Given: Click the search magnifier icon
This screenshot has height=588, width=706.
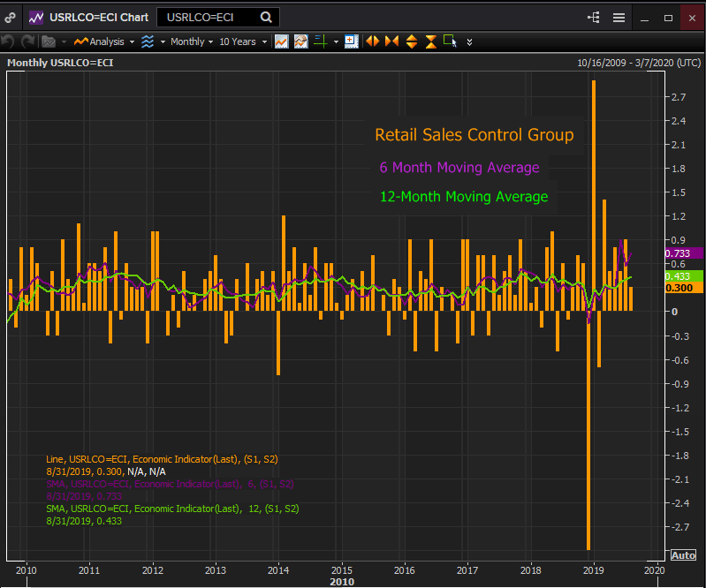Looking at the screenshot, I should (265, 17).
